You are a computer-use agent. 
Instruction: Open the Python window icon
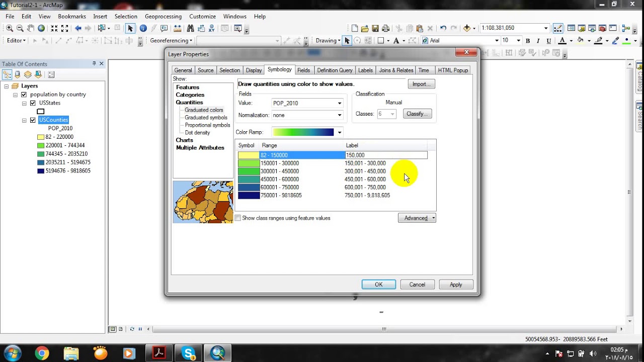(613, 28)
